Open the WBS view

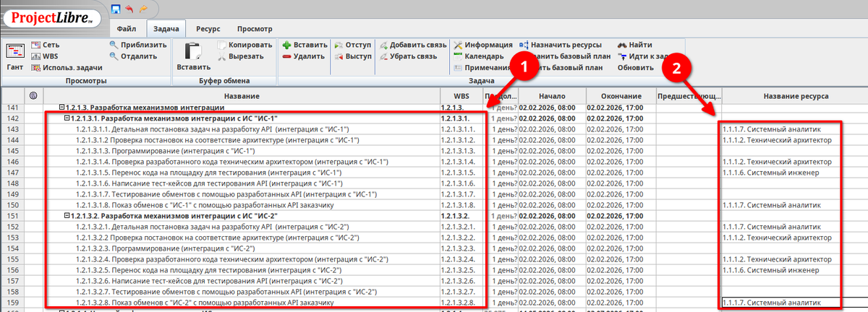point(44,56)
